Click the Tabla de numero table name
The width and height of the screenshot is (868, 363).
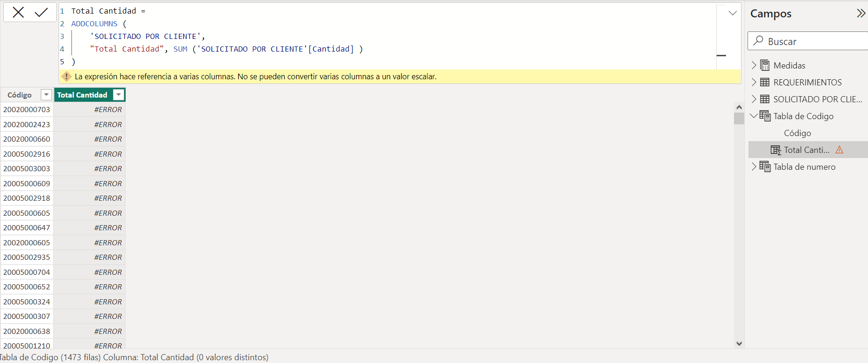(x=804, y=166)
